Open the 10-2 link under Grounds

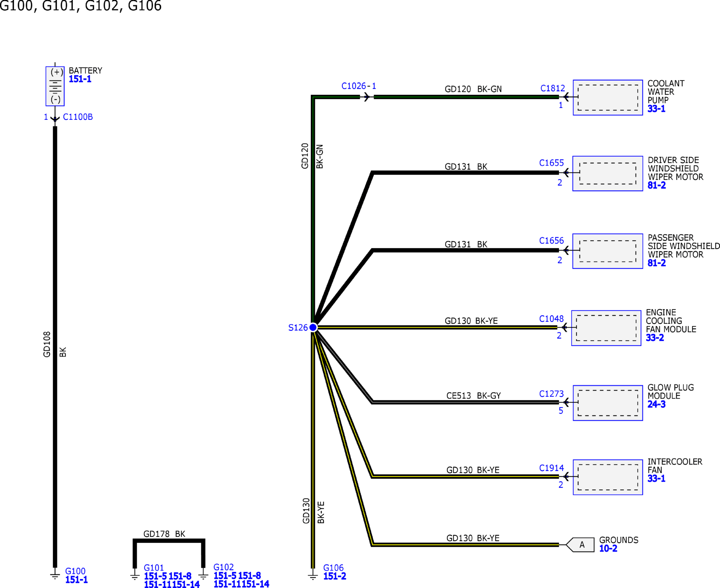608,548
